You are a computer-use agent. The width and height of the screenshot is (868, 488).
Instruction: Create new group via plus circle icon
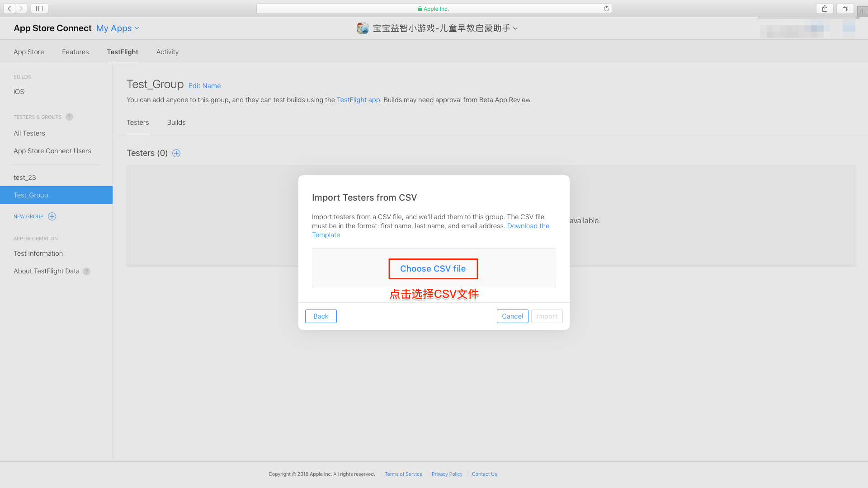[x=52, y=216]
